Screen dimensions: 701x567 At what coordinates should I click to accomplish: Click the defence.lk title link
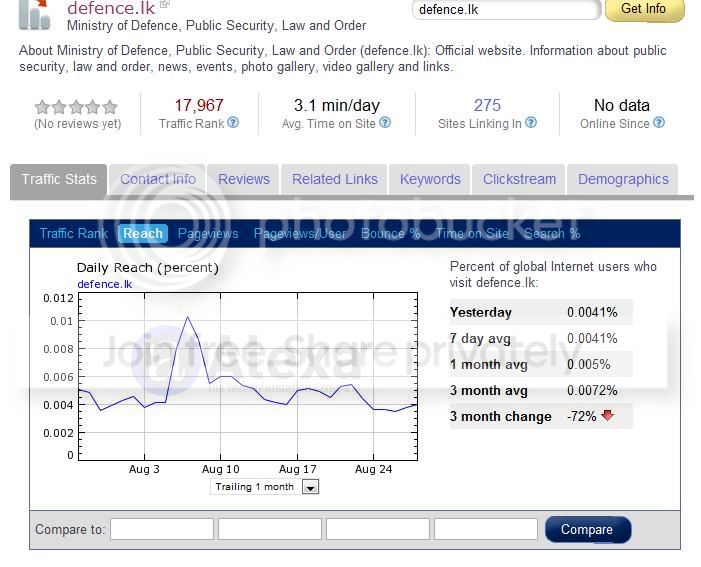111,8
